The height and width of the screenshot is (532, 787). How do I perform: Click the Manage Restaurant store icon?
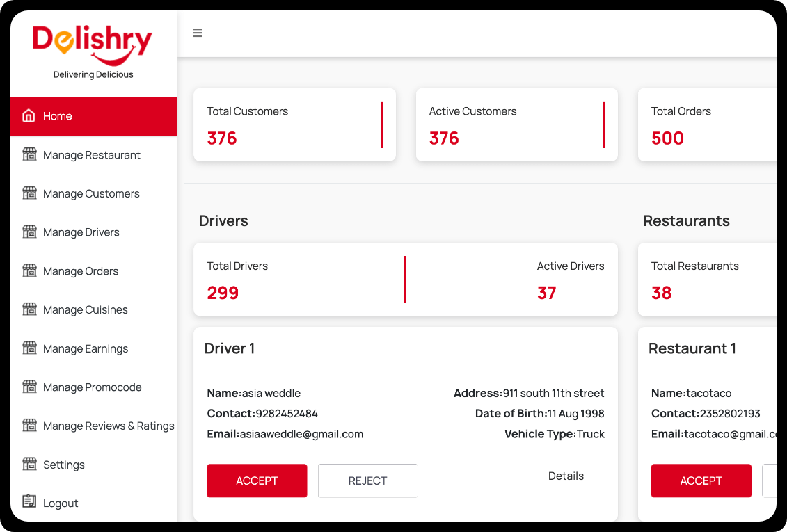point(29,154)
